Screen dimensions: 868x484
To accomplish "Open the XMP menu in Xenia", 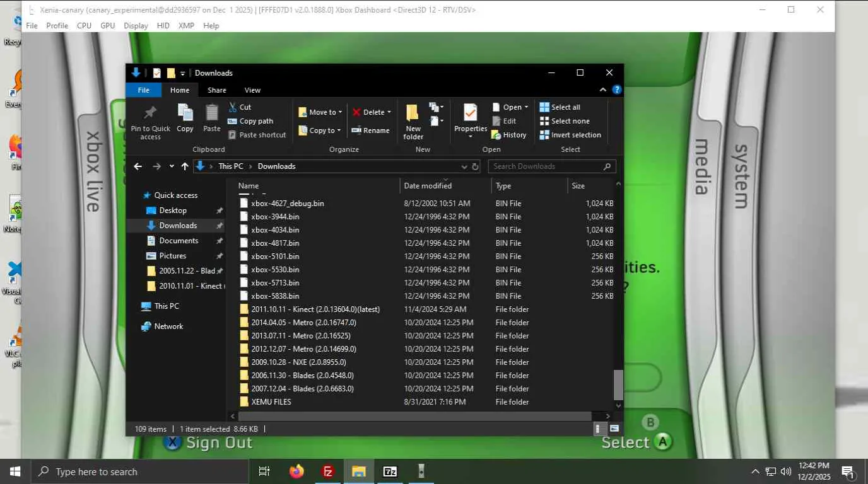I will click(x=186, y=26).
